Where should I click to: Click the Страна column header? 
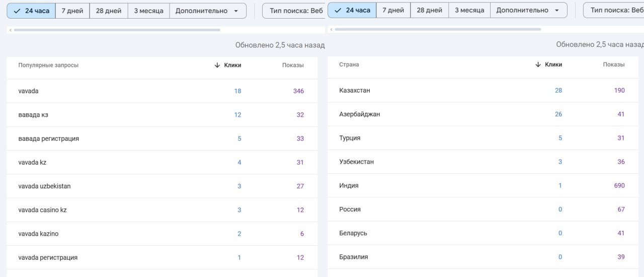pos(349,64)
